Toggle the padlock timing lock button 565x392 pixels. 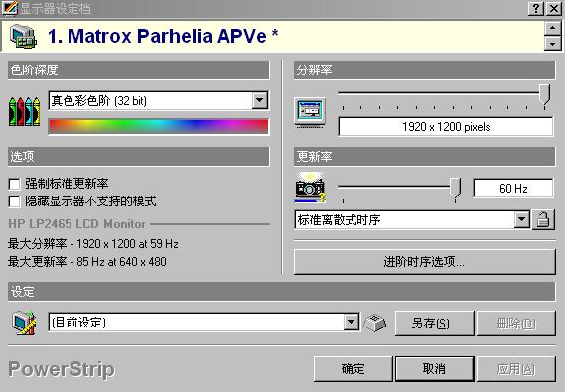pos(543,219)
